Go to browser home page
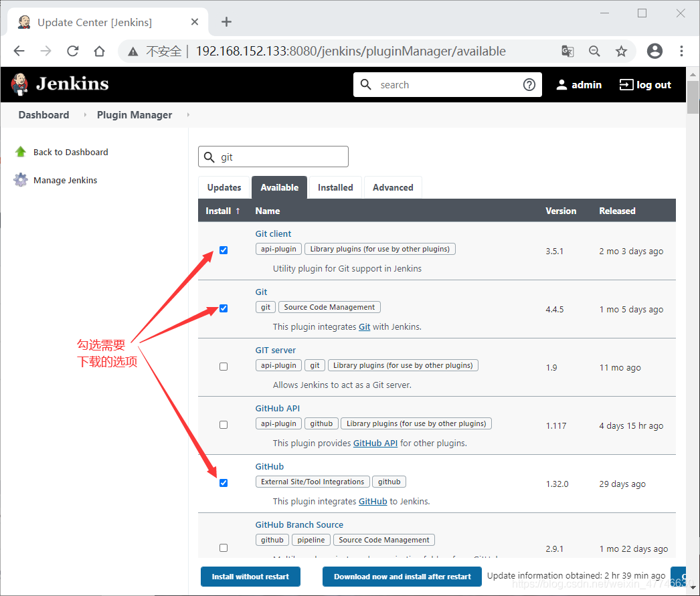The width and height of the screenshot is (700, 596). point(99,51)
